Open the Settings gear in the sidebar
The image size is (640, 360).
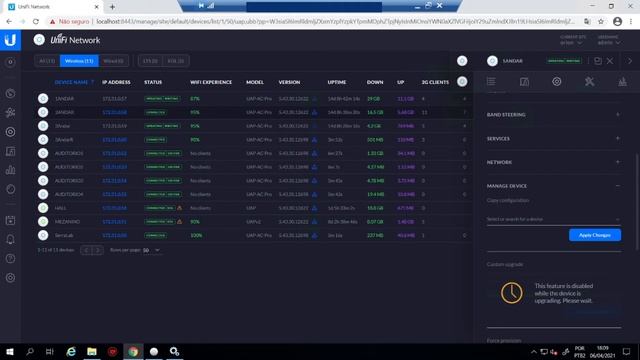11,278
